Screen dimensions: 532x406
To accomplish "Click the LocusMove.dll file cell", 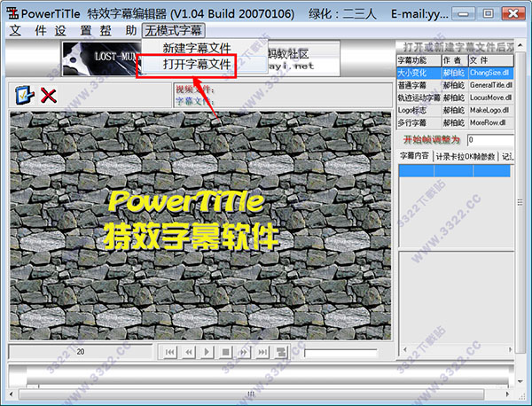I will [490, 98].
